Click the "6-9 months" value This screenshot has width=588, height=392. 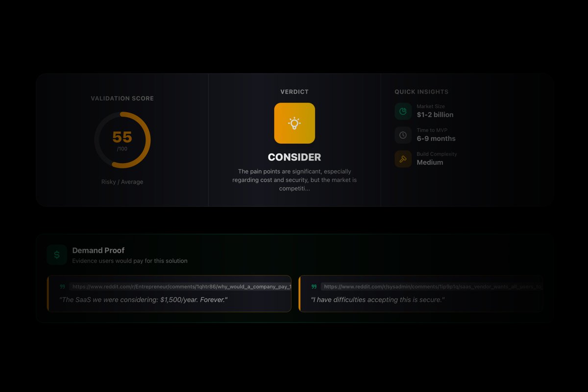436,139
